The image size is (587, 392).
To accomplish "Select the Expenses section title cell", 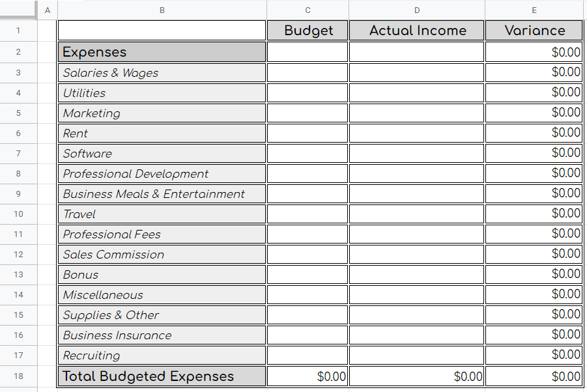I will pos(162,52).
